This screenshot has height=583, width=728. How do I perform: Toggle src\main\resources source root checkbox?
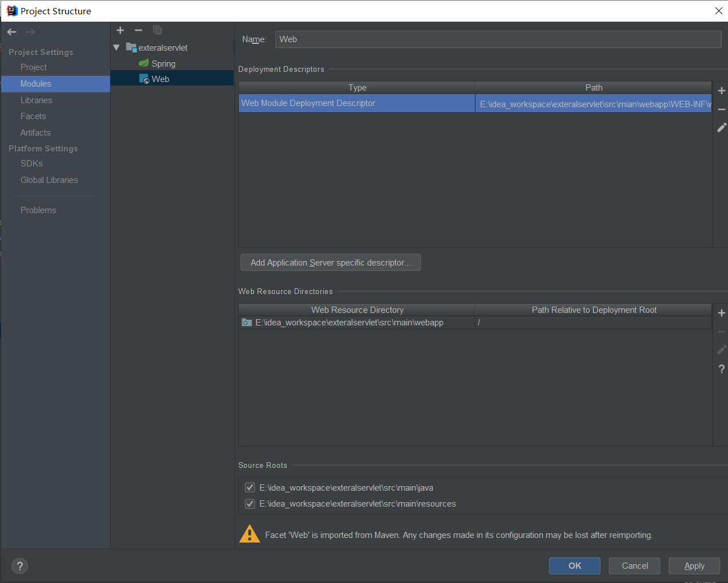(x=250, y=504)
